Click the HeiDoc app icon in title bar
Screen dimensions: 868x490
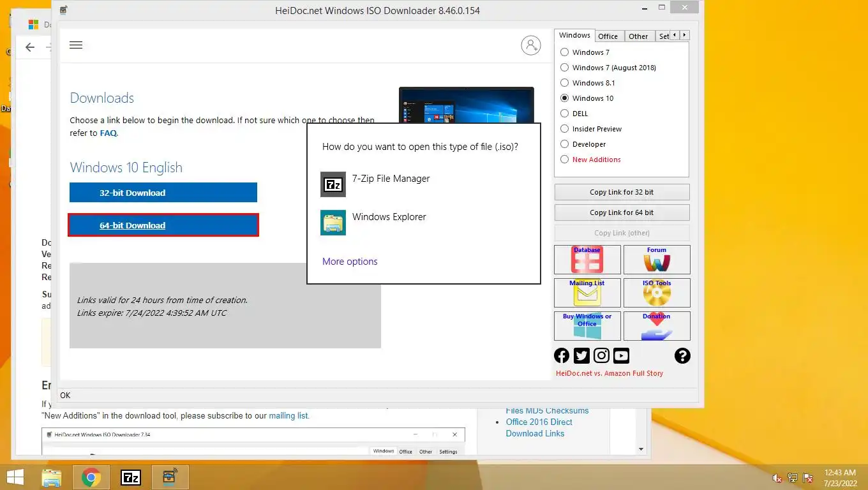[63, 10]
